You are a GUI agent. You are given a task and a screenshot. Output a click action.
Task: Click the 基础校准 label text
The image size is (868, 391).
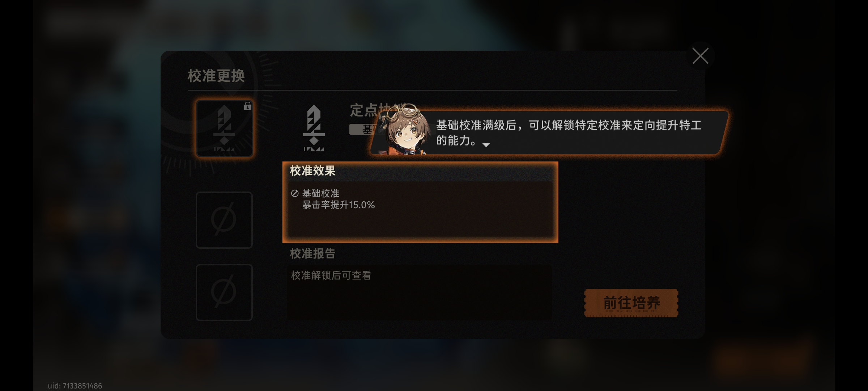click(x=321, y=193)
